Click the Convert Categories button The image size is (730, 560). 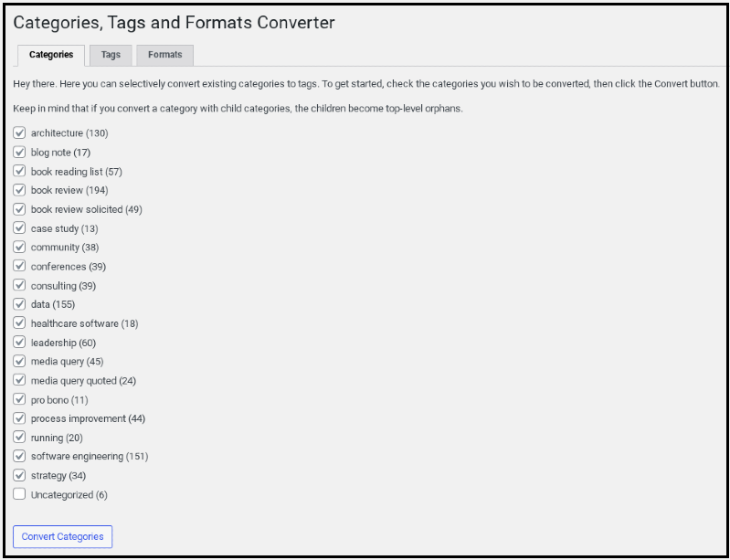62,536
